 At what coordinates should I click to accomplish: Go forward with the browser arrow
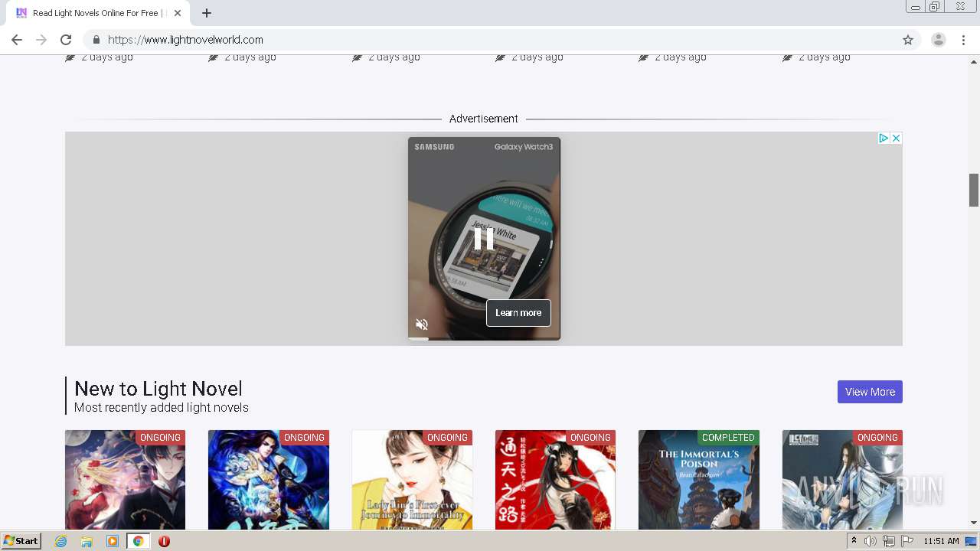(41, 40)
